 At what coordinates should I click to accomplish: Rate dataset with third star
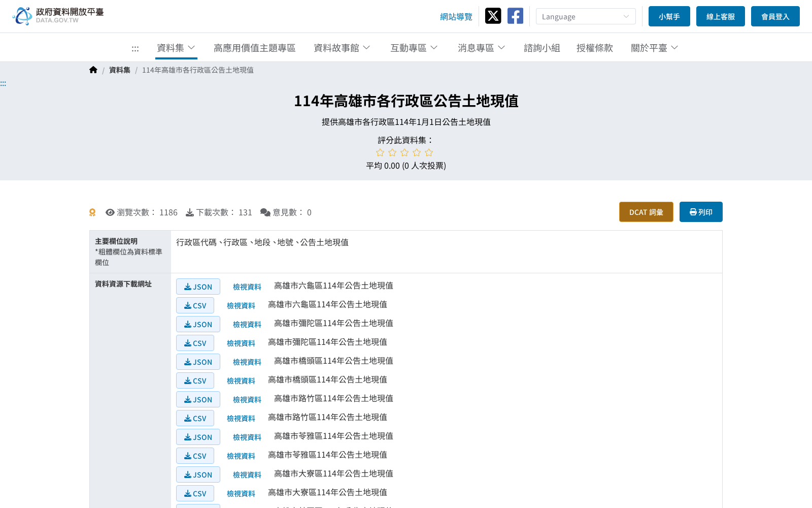pyautogui.click(x=404, y=152)
